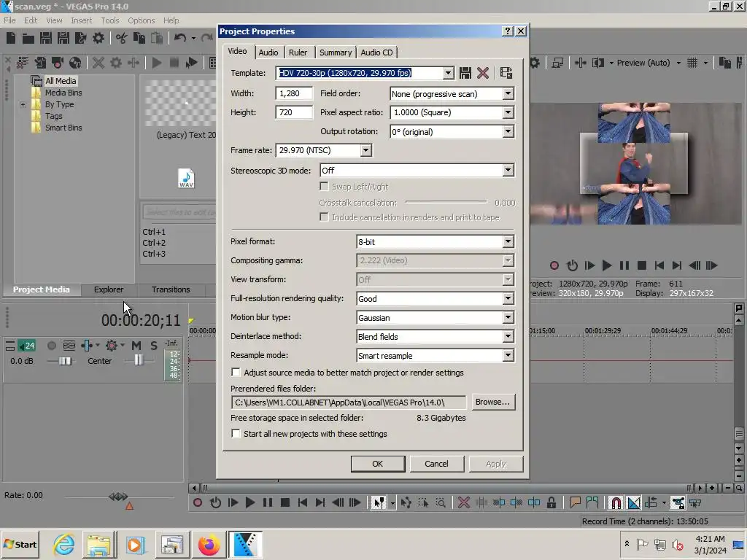The height and width of the screenshot is (560, 747).
Task: Click the Cut scissors icon
Action: (122, 38)
